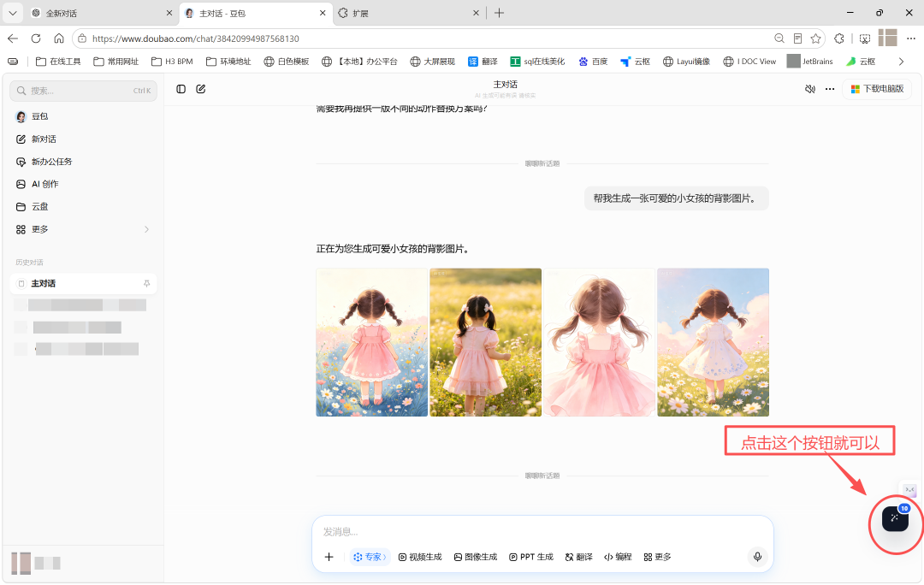Open a new browser tab with plus

pyautogui.click(x=499, y=13)
